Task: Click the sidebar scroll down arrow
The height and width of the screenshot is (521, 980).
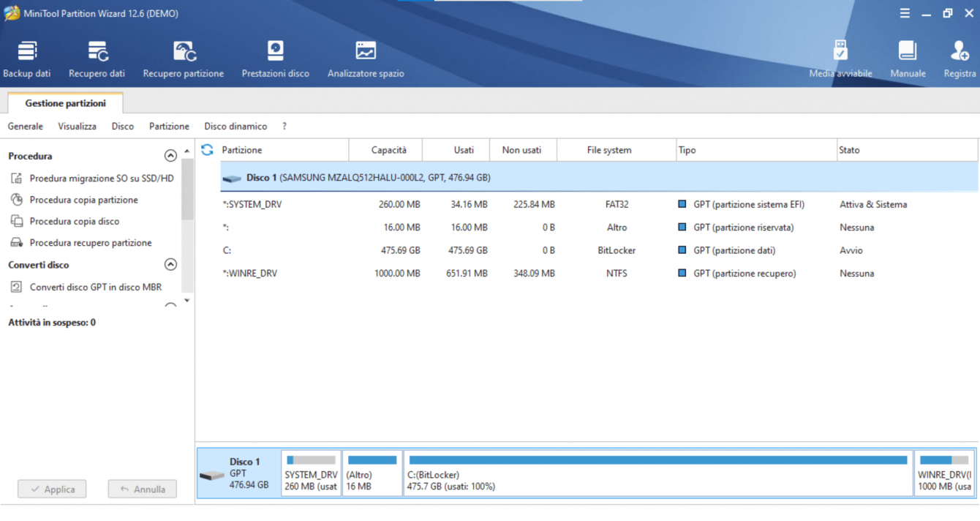Action: click(187, 300)
